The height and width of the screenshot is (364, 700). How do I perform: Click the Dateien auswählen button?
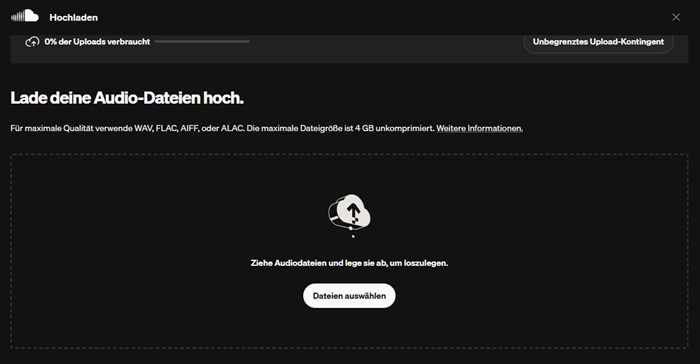pos(349,296)
